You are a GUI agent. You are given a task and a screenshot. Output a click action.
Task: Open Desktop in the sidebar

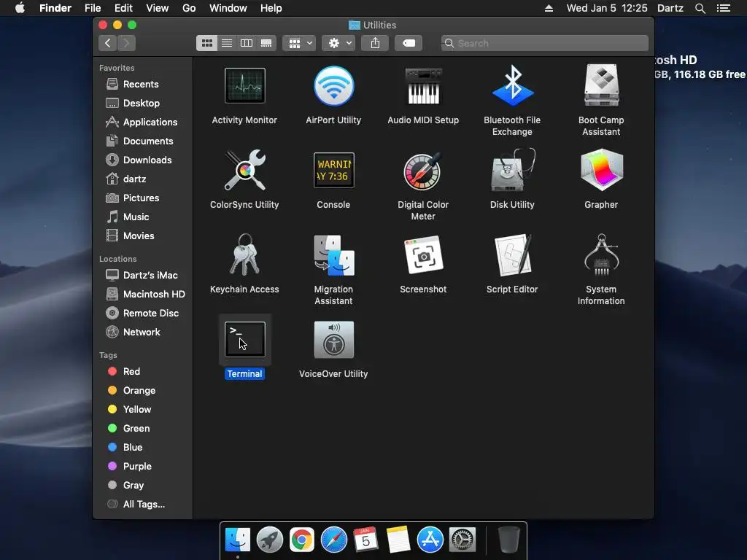[x=143, y=104]
